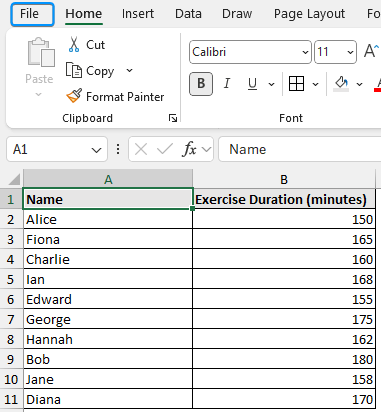The image size is (381, 412).
Task: Select the cell containing George
Action: [x=108, y=319]
